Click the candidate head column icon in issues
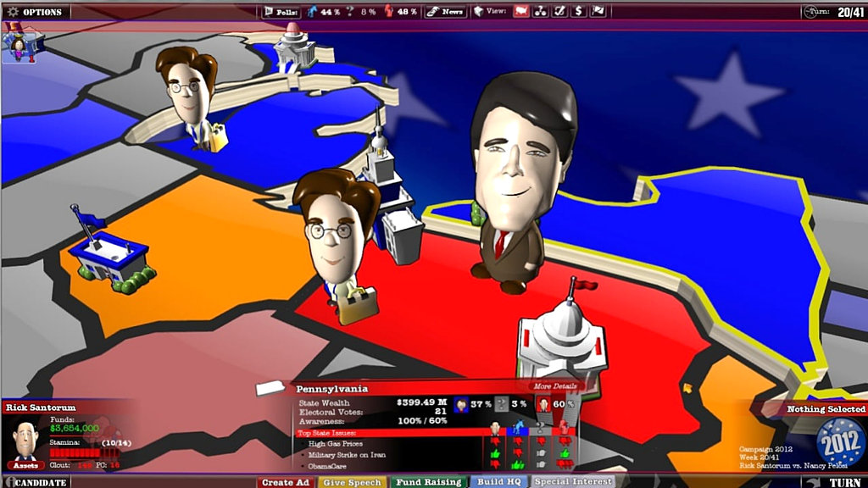 coord(495,428)
